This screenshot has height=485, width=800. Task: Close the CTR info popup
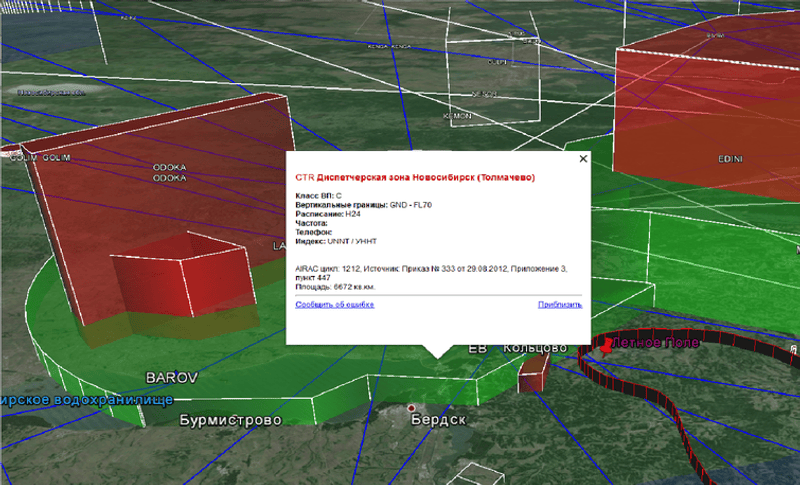click(583, 158)
